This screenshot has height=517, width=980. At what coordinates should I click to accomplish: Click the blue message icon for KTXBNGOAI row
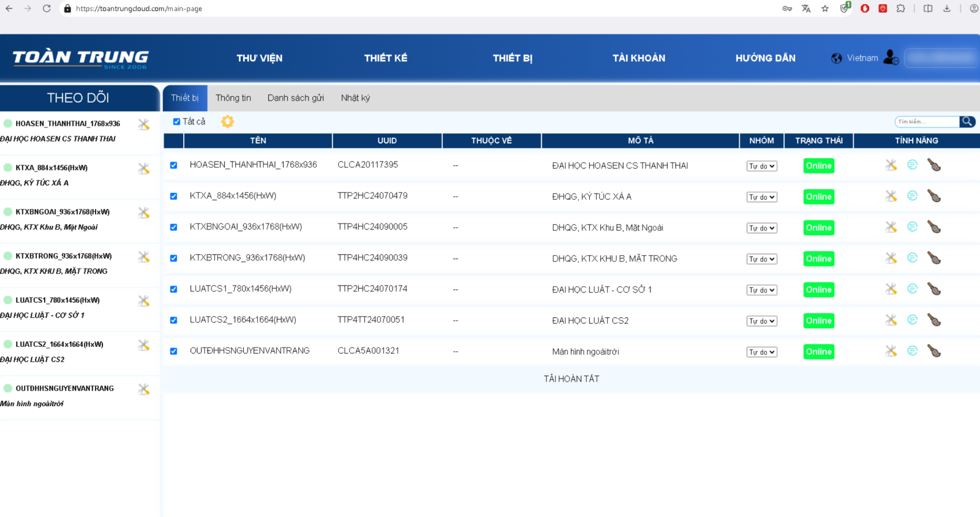coord(912,227)
